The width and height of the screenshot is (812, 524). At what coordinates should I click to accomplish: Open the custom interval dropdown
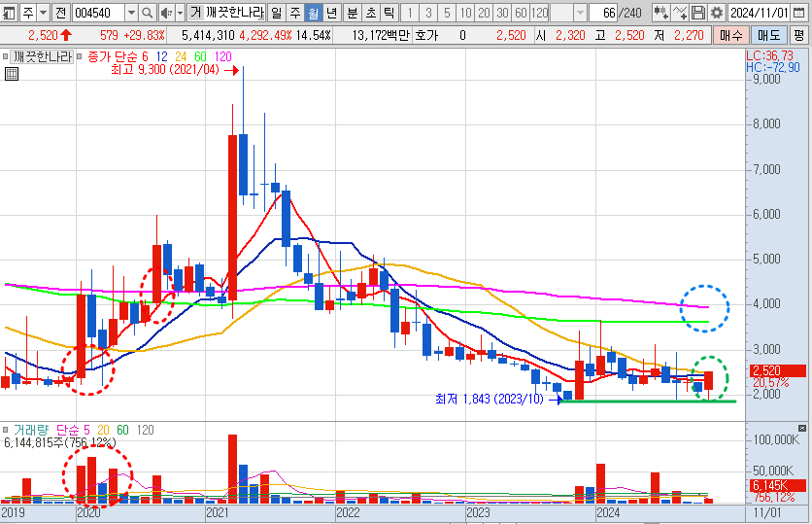[x=581, y=13]
